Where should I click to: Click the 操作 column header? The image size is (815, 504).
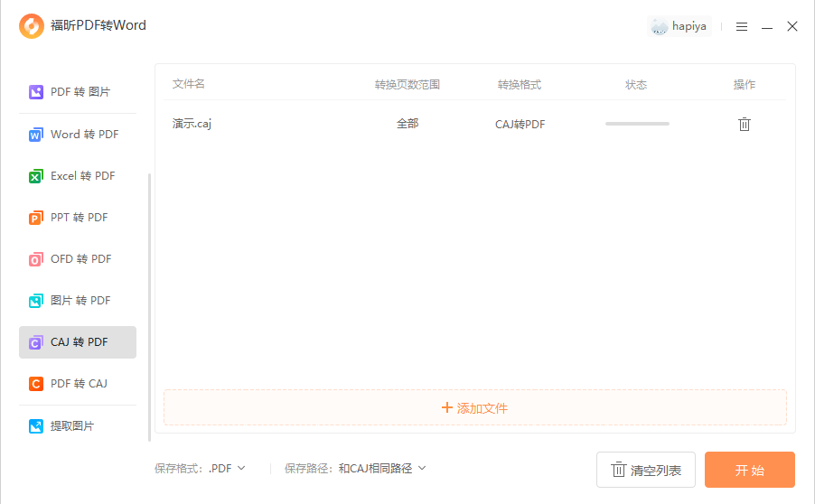tap(745, 85)
